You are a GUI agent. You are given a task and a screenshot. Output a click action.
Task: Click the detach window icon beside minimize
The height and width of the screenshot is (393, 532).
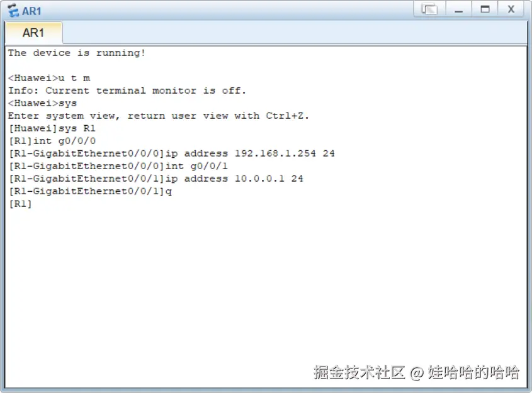coord(429,9)
